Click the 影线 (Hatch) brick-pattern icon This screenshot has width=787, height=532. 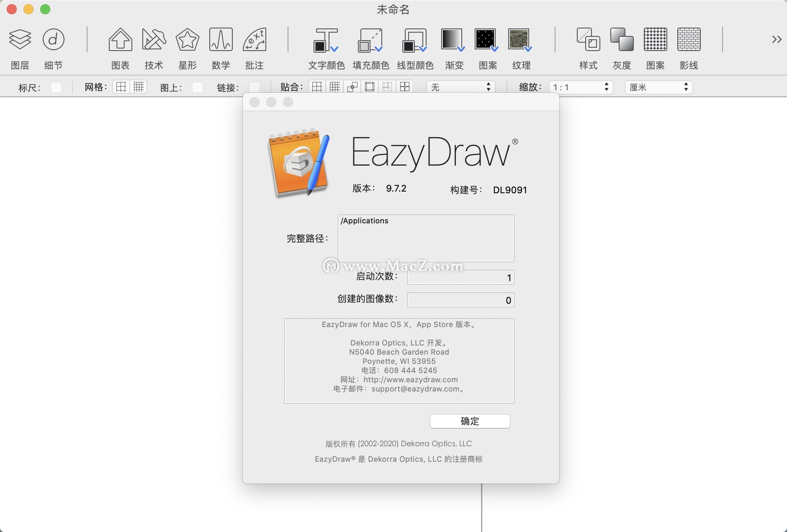click(689, 39)
